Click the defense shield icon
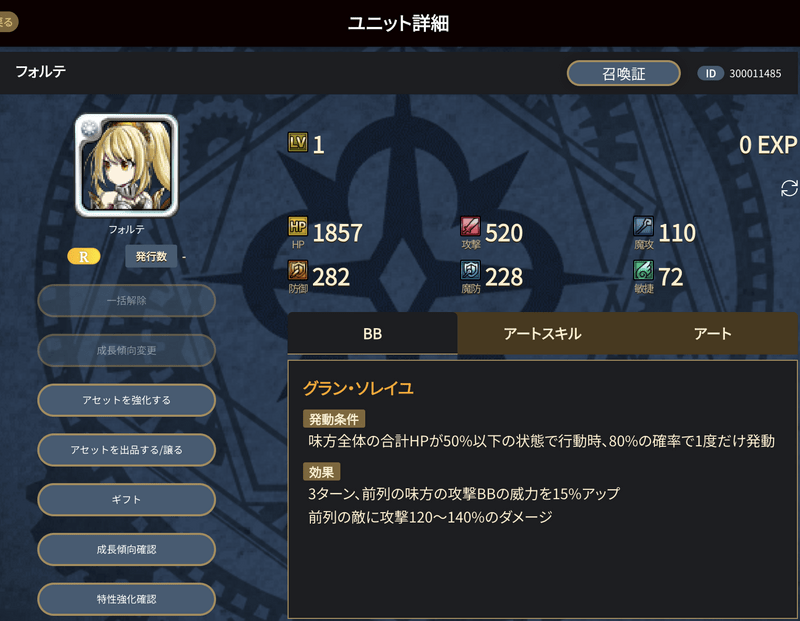This screenshot has width=800, height=621. tap(298, 270)
